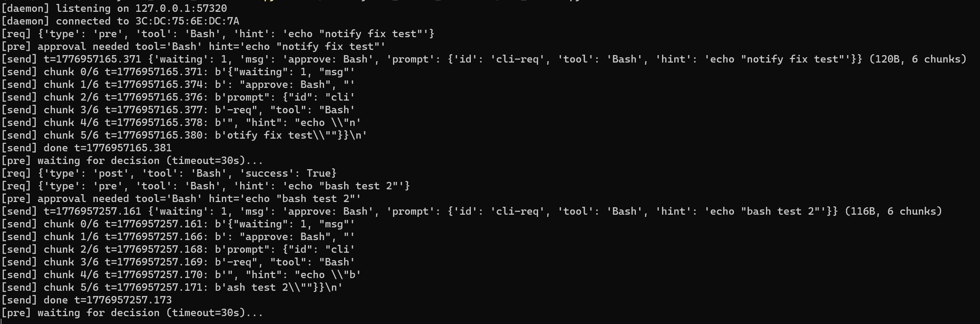
Task: Click the chunk line ending "otify fix test"
Action: (183, 135)
